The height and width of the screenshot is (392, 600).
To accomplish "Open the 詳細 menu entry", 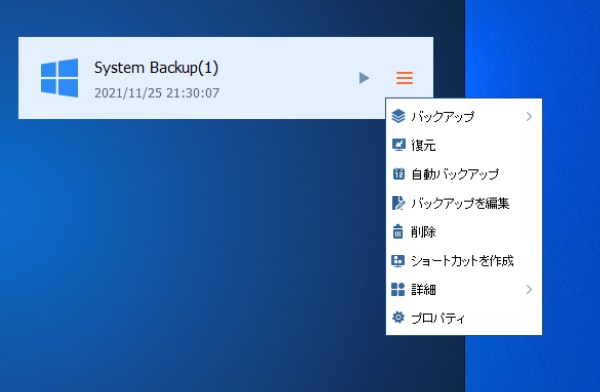I will click(464, 289).
